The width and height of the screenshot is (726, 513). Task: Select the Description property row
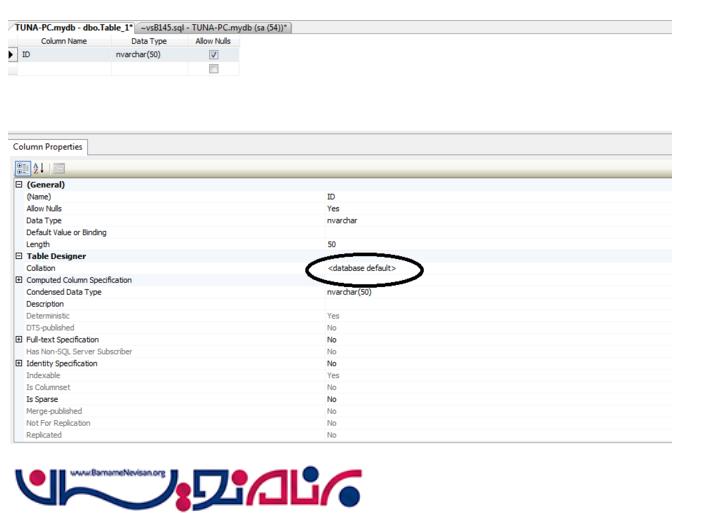45,304
